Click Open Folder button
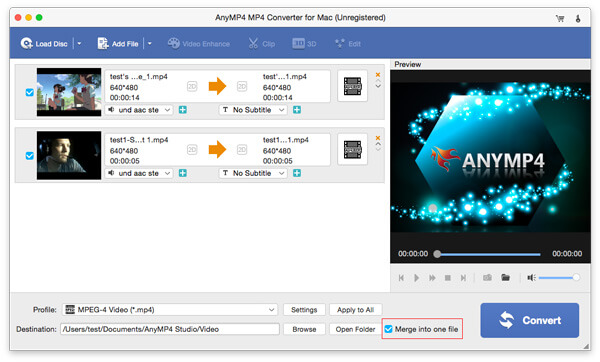The image size is (600, 362). click(x=355, y=329)
